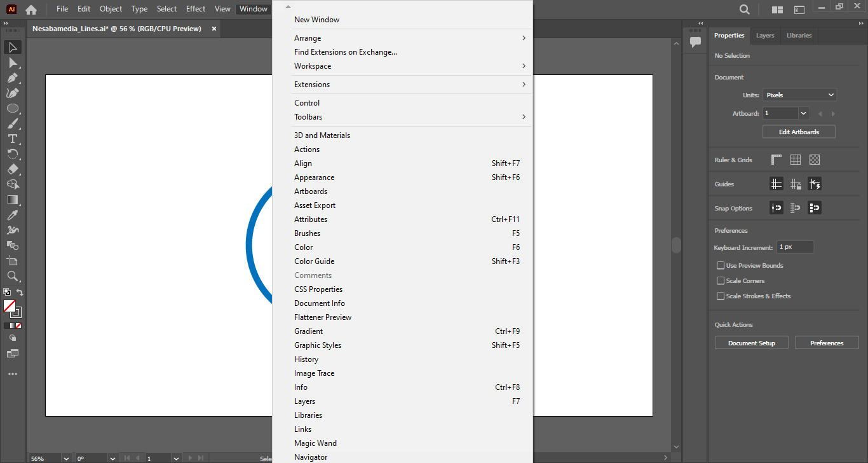This screenshot has height=463, width=868.
Task: Click the Fill color swatch in the toolbar
Action: click(10, 306)
